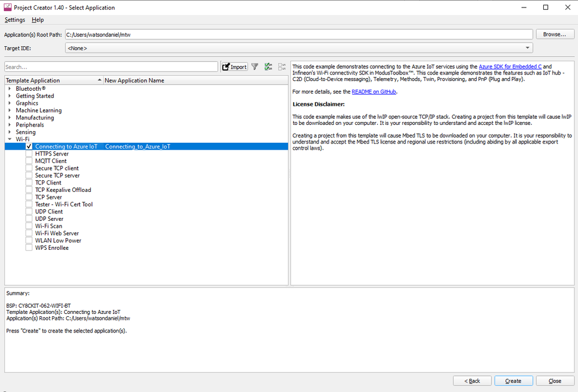Open the Settings menu
The height and width of the screenshot is (392, 578).
click(x=15, y=20)
